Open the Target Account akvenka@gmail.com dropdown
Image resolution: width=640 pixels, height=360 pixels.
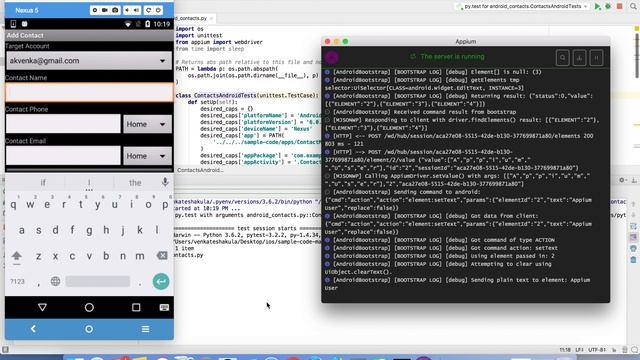89,61
